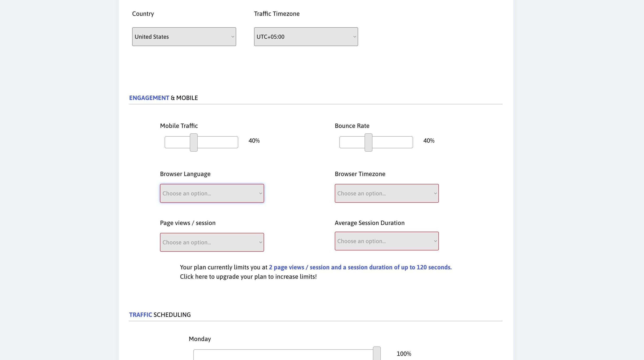Click the upgrade plan link text
Viewport: 644px width, 360px height.
pyautogui.click(x=248, y=277)
